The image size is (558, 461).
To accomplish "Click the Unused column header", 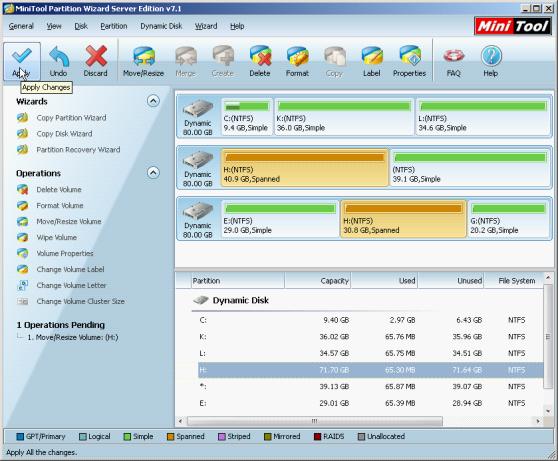I will coord(451,281).
